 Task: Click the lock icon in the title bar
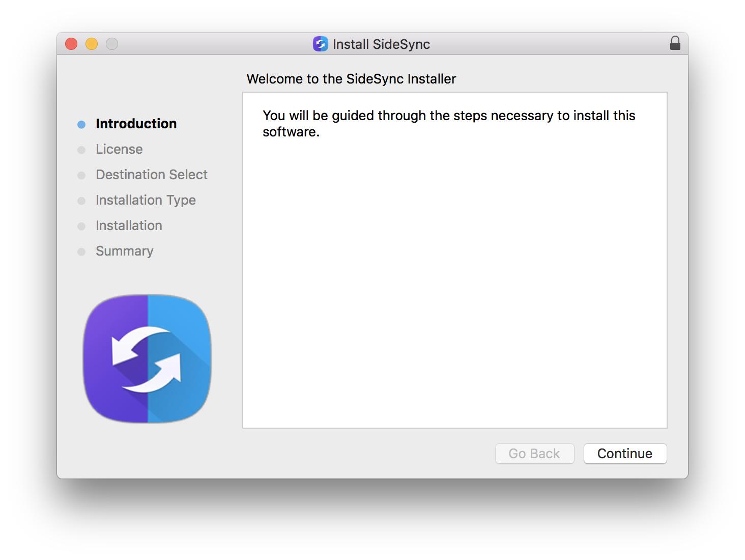click(675, 43)
